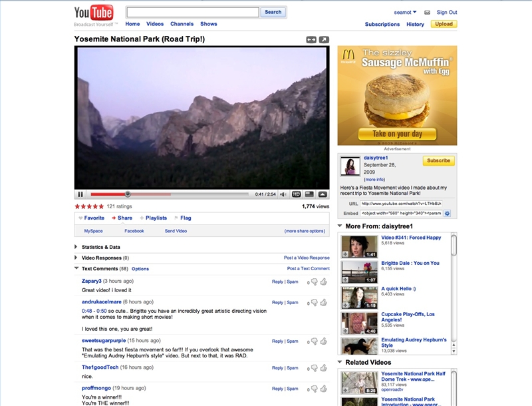Select the video URL field

(401, 204)
